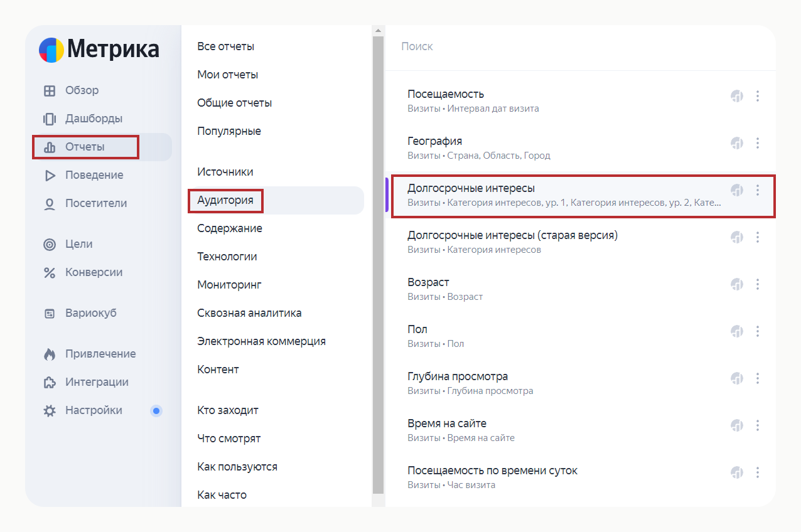This screenshot has width=801, height=532.
Task: Open the Время на сайте report
Action: click(447, 423)
